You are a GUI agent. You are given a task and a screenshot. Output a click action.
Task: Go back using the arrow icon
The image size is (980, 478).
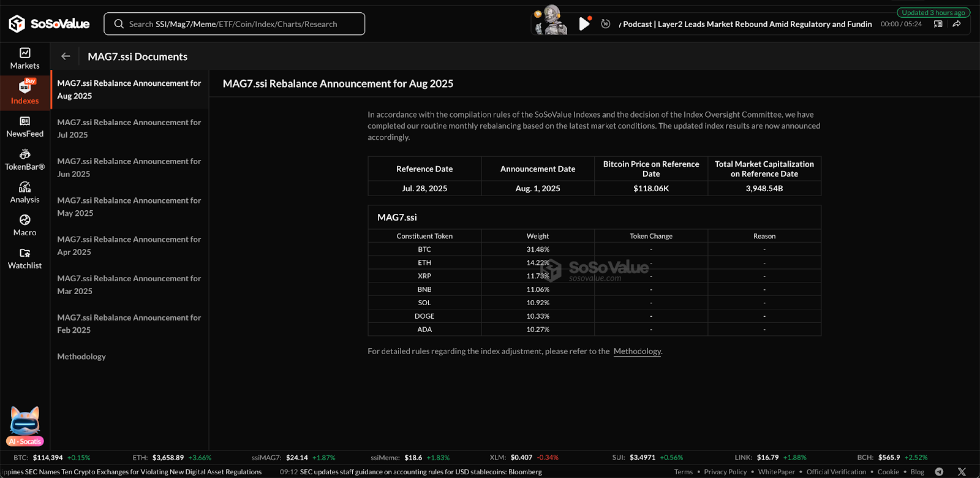coord(66,56)
